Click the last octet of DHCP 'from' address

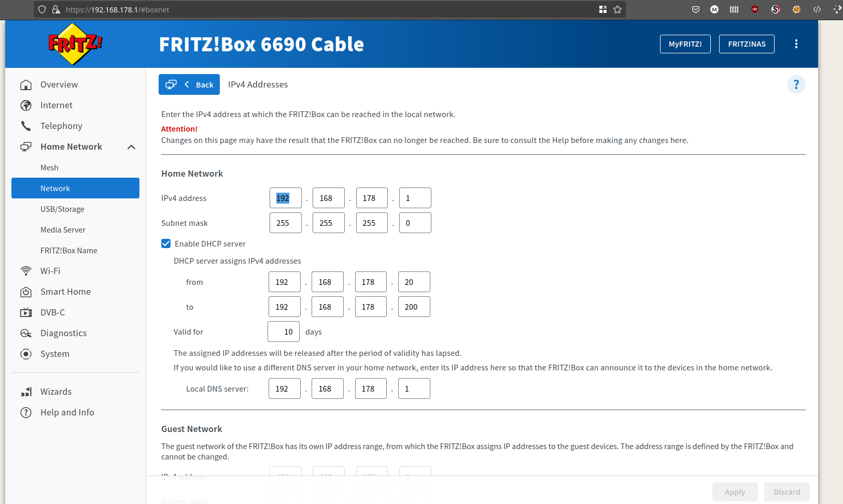[414, 282]
